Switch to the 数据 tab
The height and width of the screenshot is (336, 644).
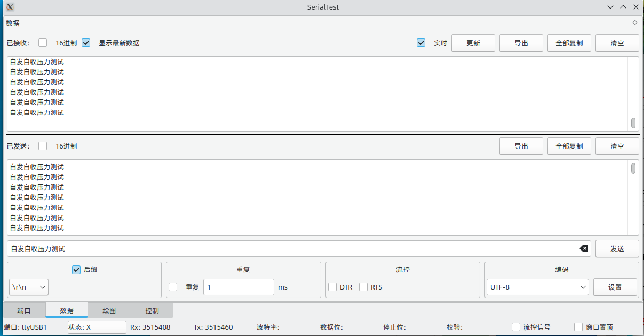point(67,310)
